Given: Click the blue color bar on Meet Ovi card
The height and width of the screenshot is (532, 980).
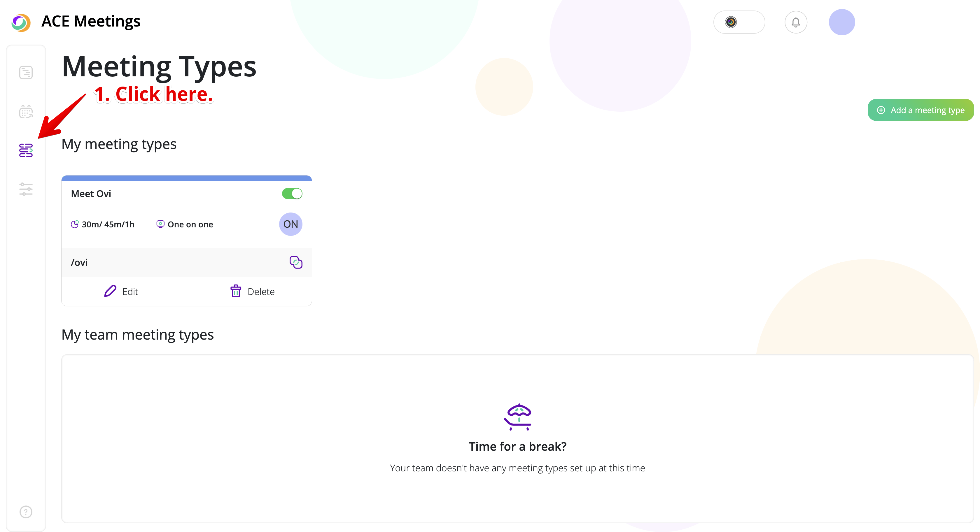Looking at the screenshot, I should coord(186,178).
